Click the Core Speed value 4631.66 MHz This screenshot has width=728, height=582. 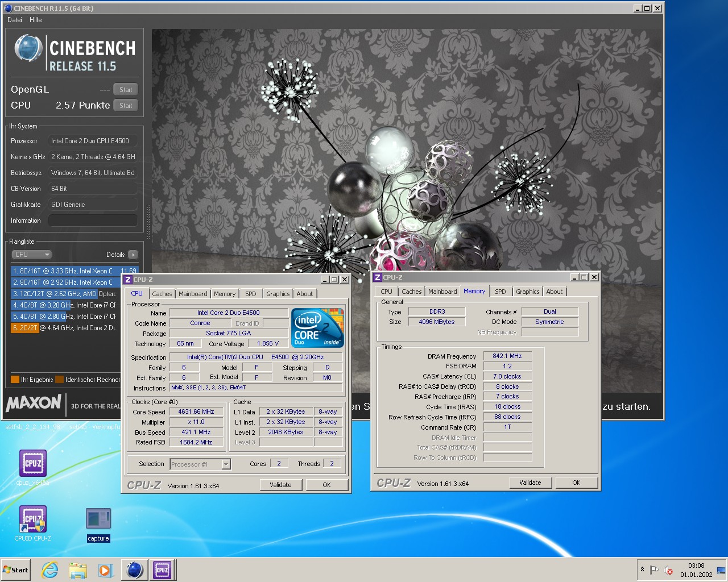(196, 412)
